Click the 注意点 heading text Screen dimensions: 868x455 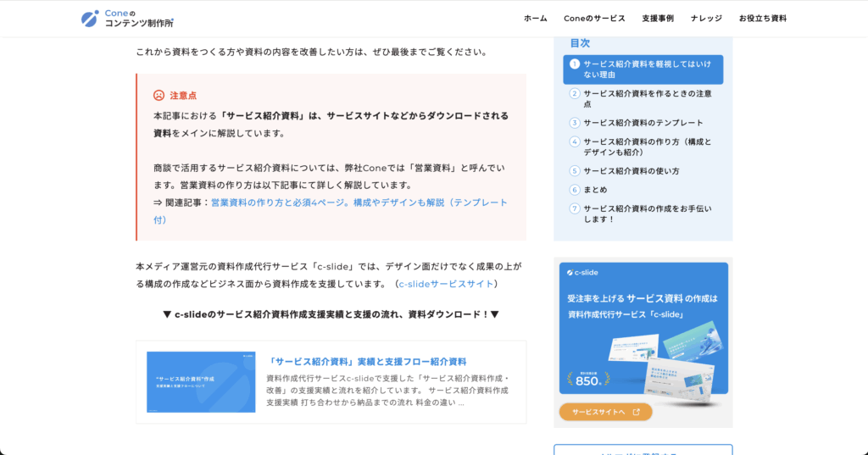coord(183,96)
